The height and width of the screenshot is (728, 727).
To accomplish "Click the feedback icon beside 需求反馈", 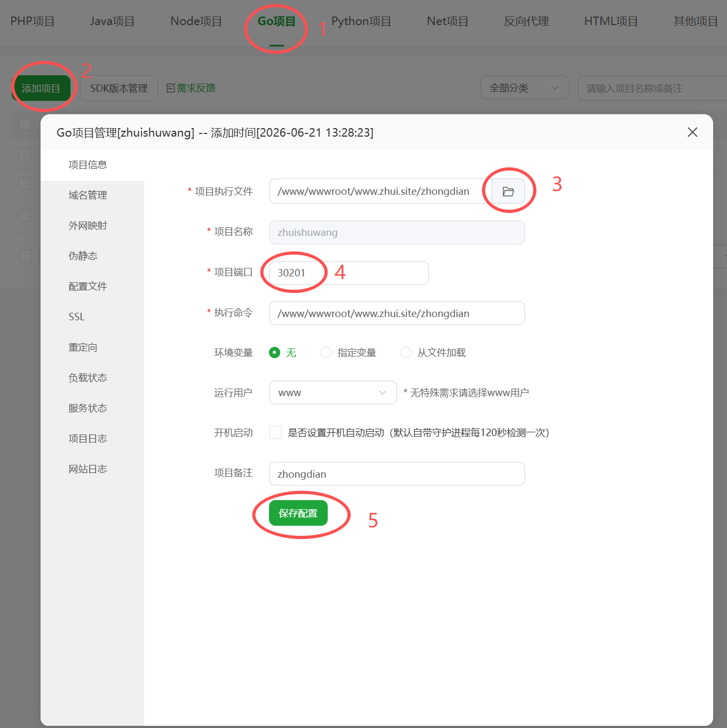I will pos(171,88).
